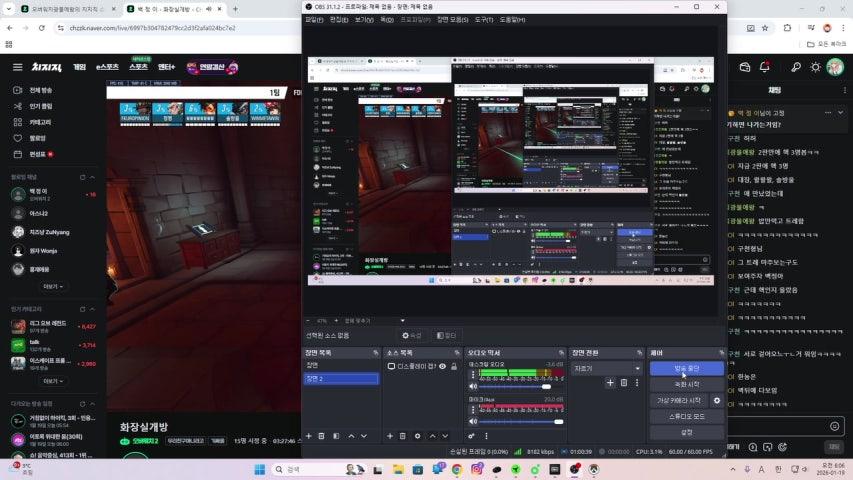Open the scene transition type dropdown

coord(607,368)
